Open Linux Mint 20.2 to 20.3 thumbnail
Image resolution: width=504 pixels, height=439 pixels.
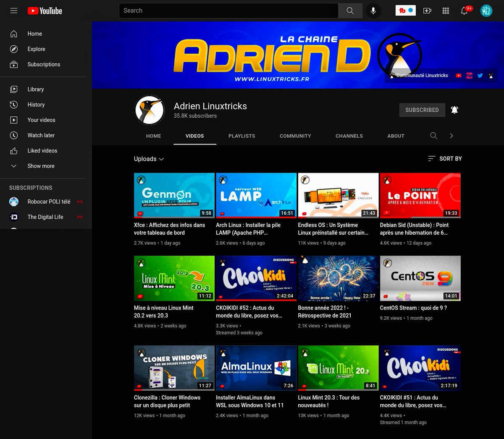174,278
